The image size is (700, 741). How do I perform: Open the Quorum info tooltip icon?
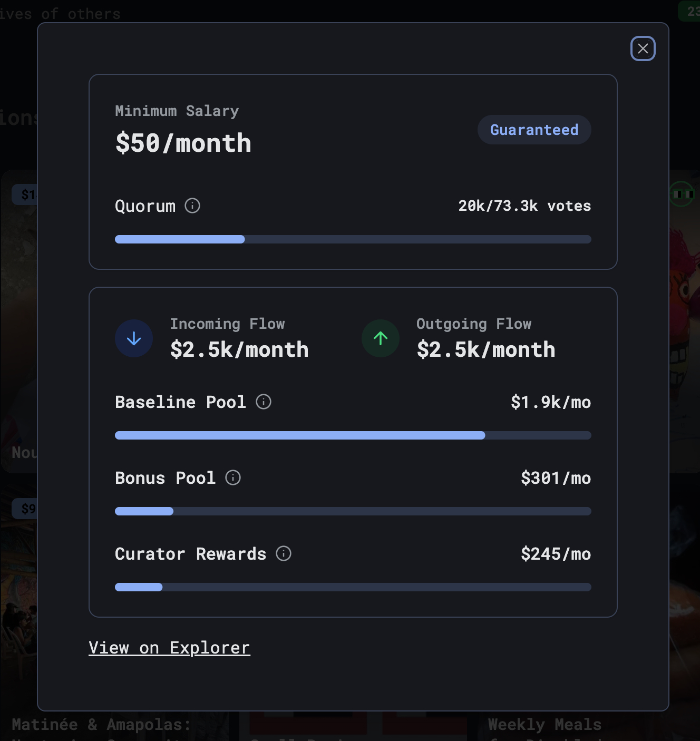pyautogui.click(x=192, y=206)
